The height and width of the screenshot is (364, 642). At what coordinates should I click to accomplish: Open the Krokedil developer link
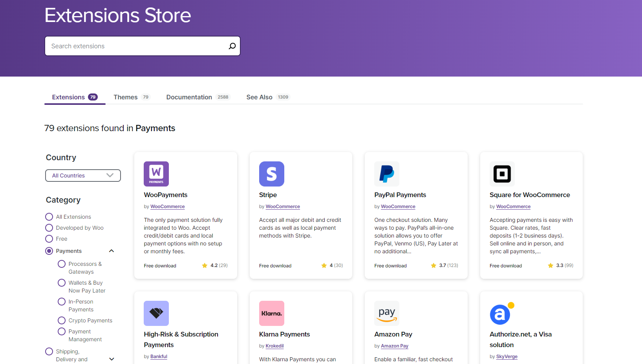point(274,346)
